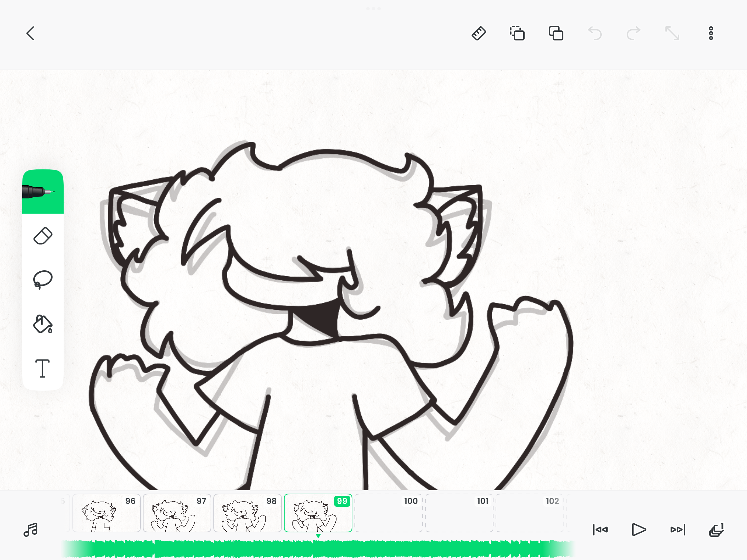Open the three-dot more options menu
The height and width of the screenshot is (560, 747).
[711, 34]
